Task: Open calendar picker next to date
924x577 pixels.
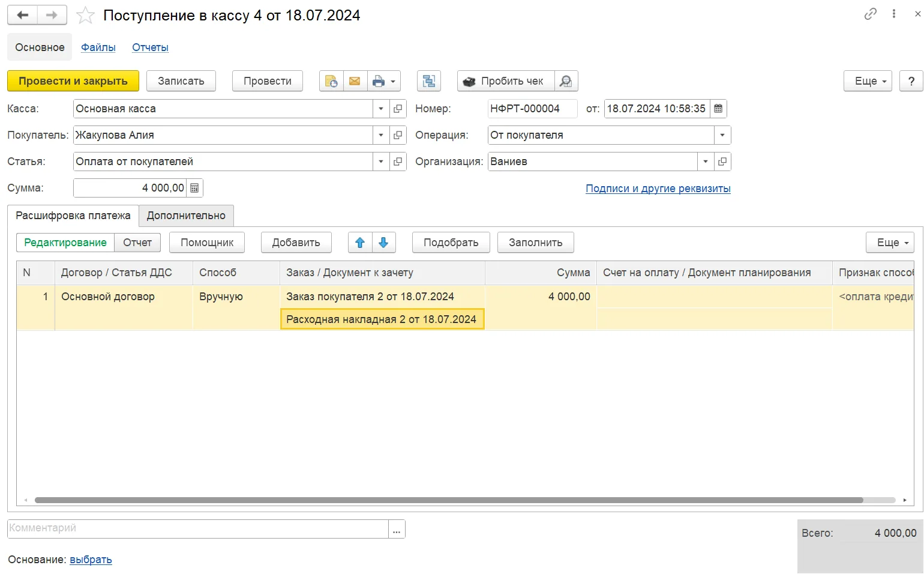Action: (x=718, y=109)
